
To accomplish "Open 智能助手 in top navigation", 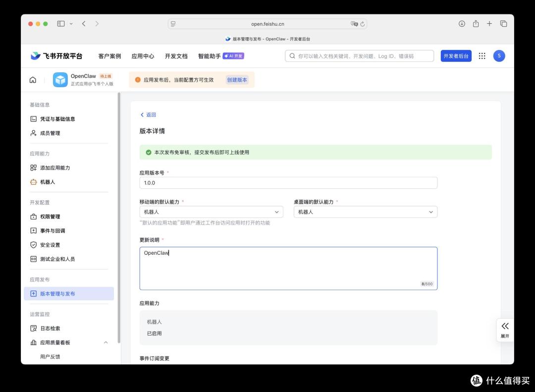I will click(209, 56).
